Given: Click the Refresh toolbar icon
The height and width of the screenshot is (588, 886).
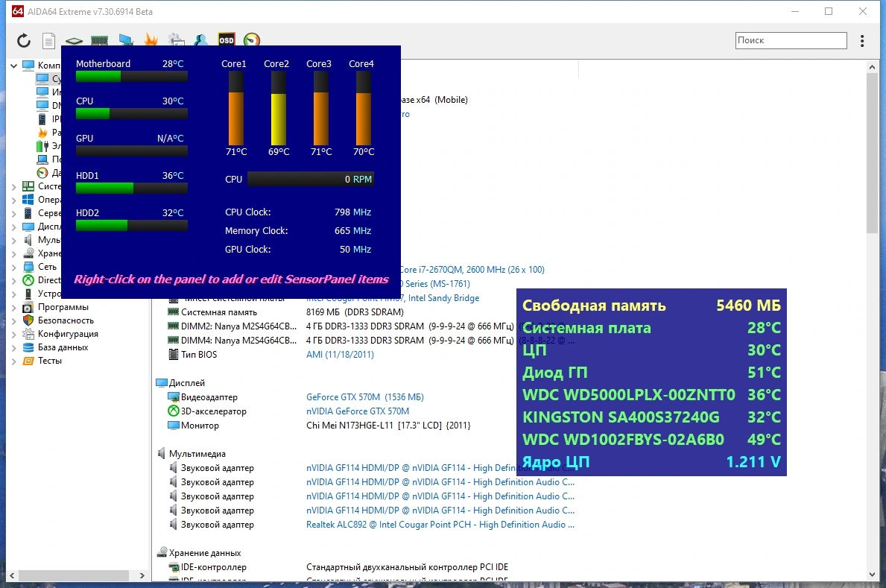Looking at the screenshot, I should tap(23, 40).
